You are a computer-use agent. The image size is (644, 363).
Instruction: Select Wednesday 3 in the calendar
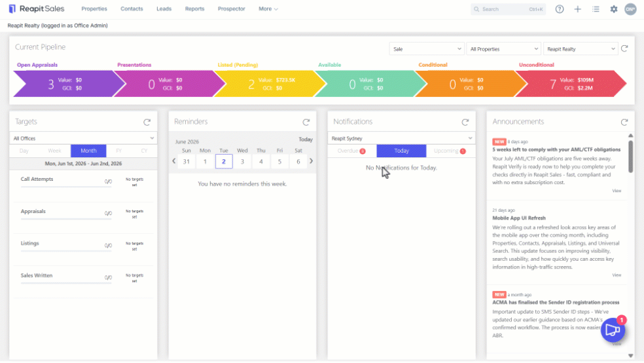point(242,162)
